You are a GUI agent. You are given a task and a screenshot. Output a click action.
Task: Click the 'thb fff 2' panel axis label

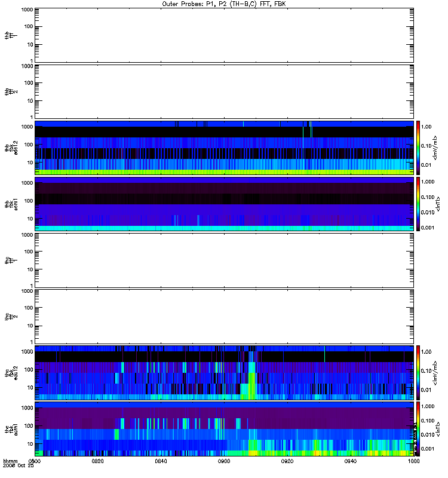coord(11,92)
